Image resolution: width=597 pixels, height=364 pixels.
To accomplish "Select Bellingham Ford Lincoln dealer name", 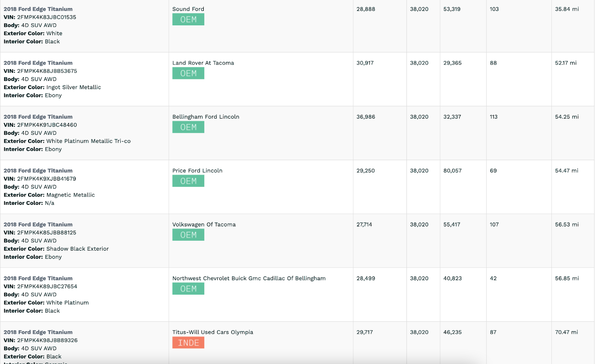I will point(206,117).
